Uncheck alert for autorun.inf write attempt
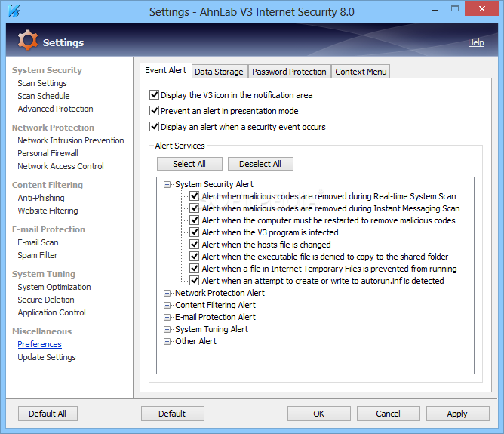This screenshot has width=504, height=434. point(194,280)
